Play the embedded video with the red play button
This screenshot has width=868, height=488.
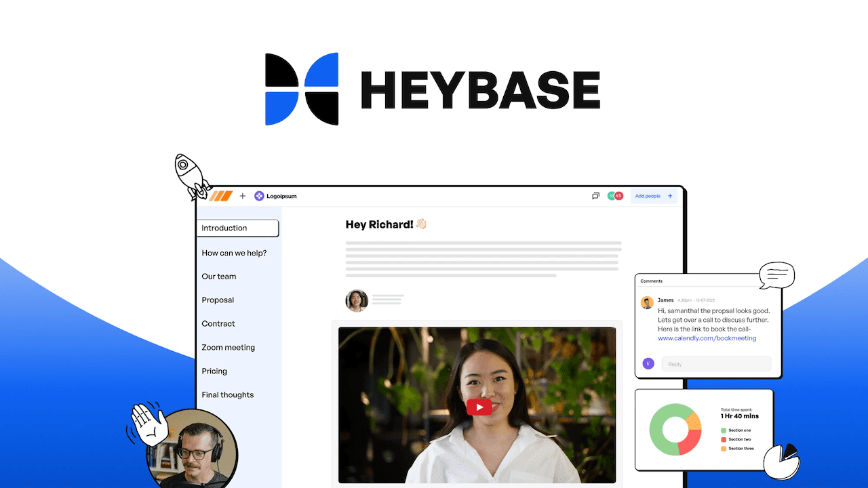pyautogui.click(x=479, y=407)
